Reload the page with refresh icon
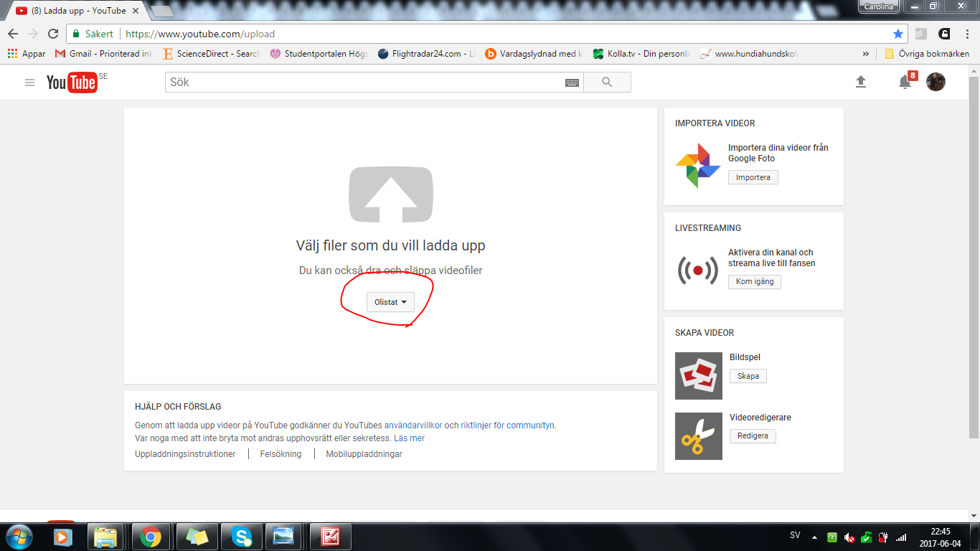This screenshot has width=980, height=551. coord(53,34)
